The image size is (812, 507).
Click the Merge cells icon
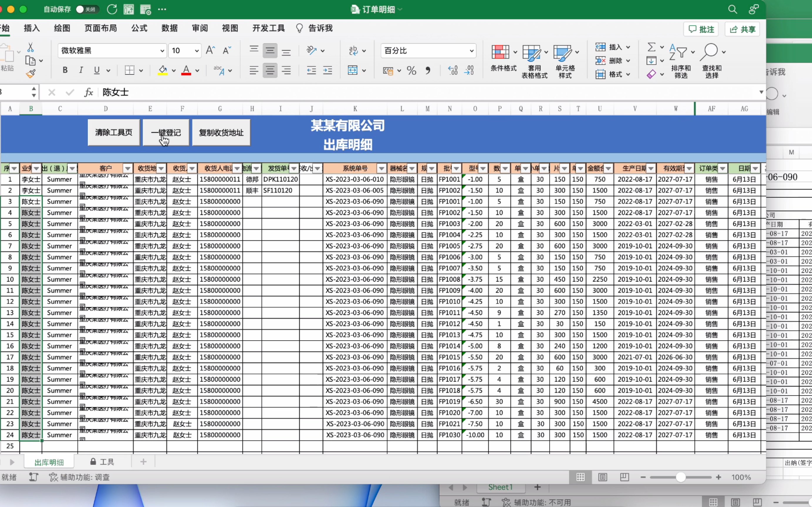(352, 70)
